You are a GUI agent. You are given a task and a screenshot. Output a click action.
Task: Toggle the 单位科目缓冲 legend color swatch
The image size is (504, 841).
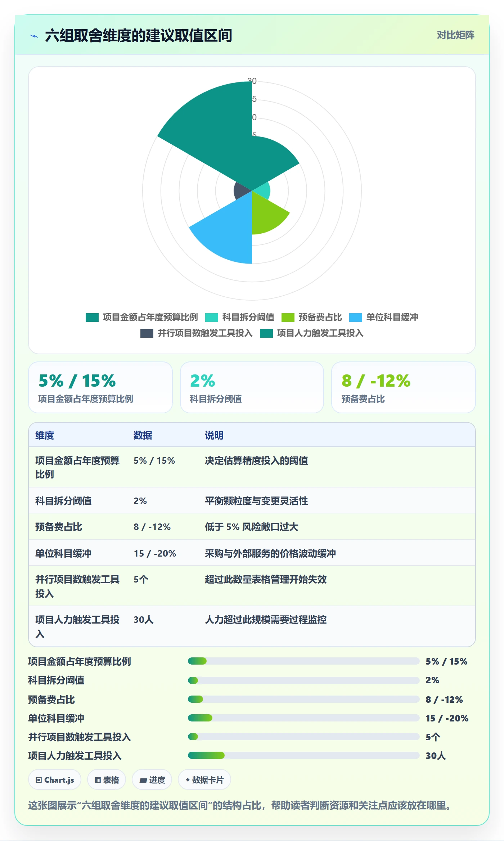356,318
